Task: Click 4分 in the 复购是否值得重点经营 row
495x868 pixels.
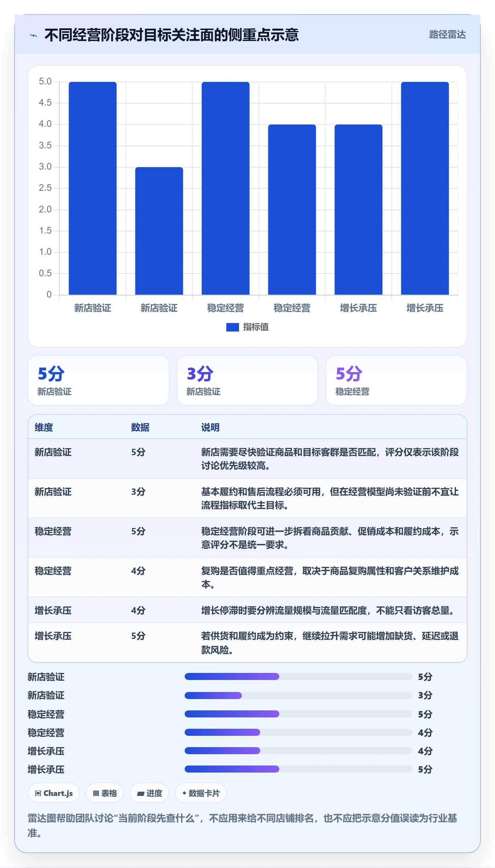Action: (138, 571)
